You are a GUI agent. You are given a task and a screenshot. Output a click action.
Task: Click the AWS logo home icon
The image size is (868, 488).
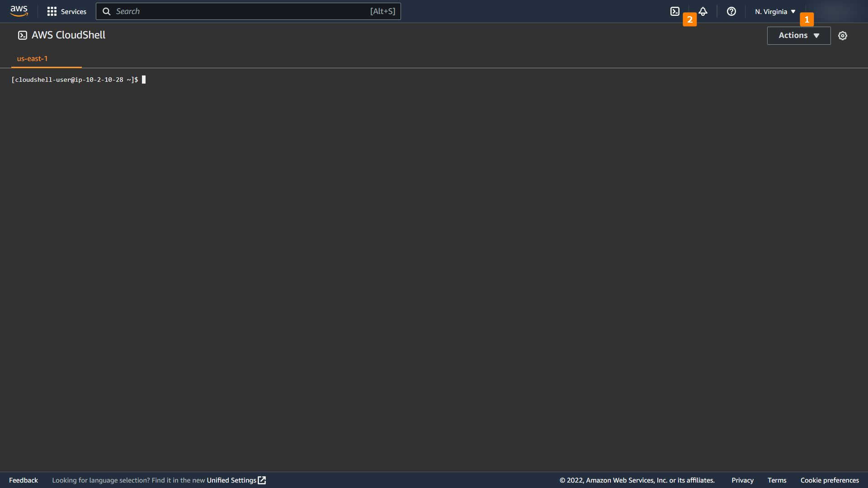(x=19, y=11)
